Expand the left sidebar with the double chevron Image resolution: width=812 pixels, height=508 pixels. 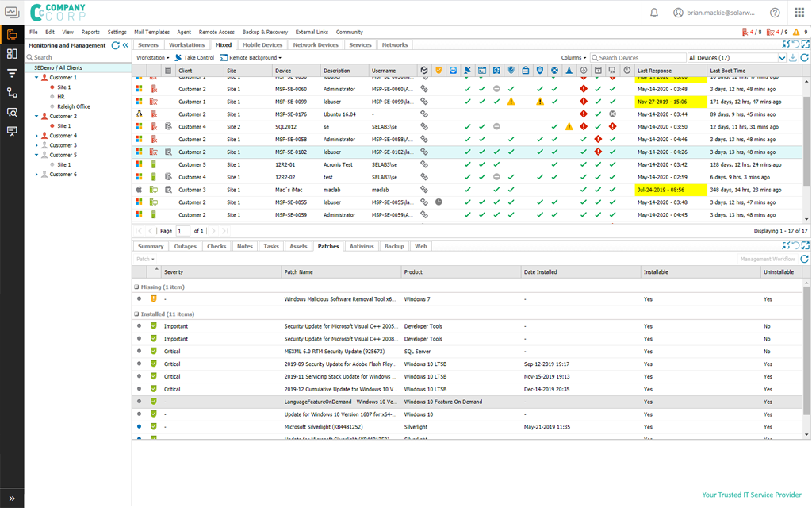pyautogui.click(x=12, y=498)
